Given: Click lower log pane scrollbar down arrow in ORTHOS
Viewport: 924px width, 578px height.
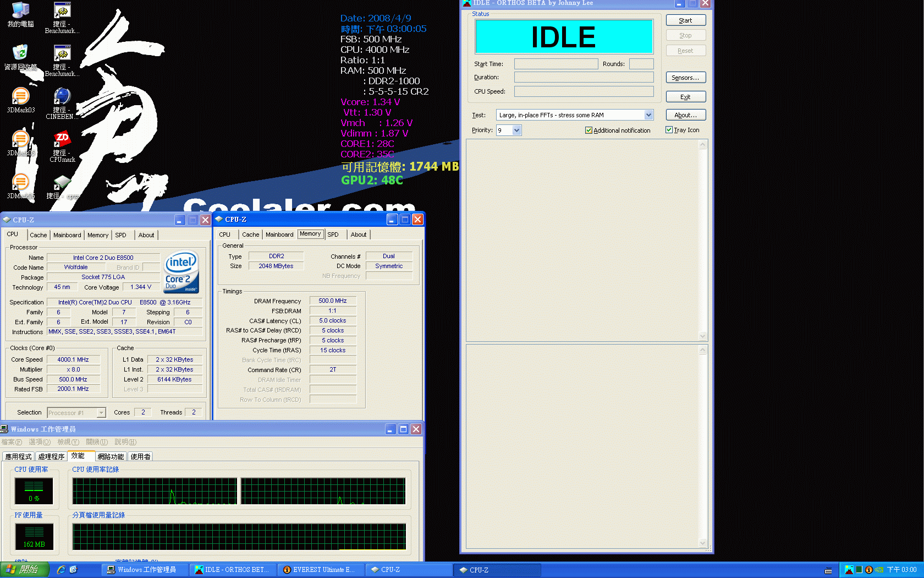Looking at the screenshot, I should pyautogui.click(x=702, y=543).
